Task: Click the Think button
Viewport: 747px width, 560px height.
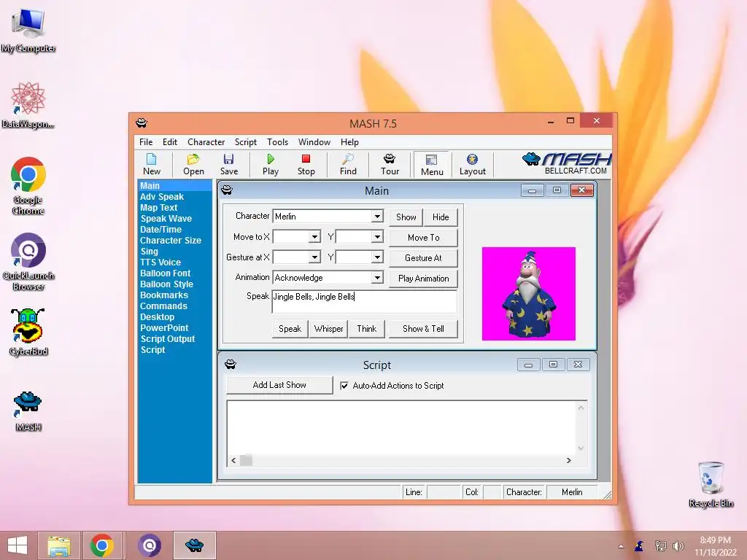Action: tap(366, 329)
